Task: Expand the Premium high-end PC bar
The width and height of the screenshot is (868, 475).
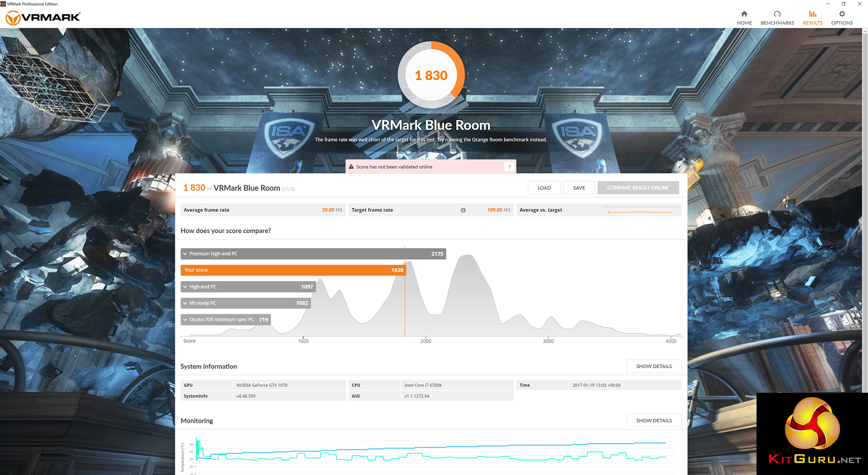Action: coord(185,254)
